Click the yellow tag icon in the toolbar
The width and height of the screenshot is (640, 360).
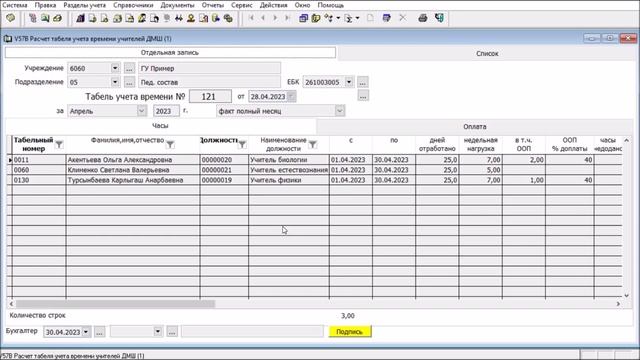(11, 18)
